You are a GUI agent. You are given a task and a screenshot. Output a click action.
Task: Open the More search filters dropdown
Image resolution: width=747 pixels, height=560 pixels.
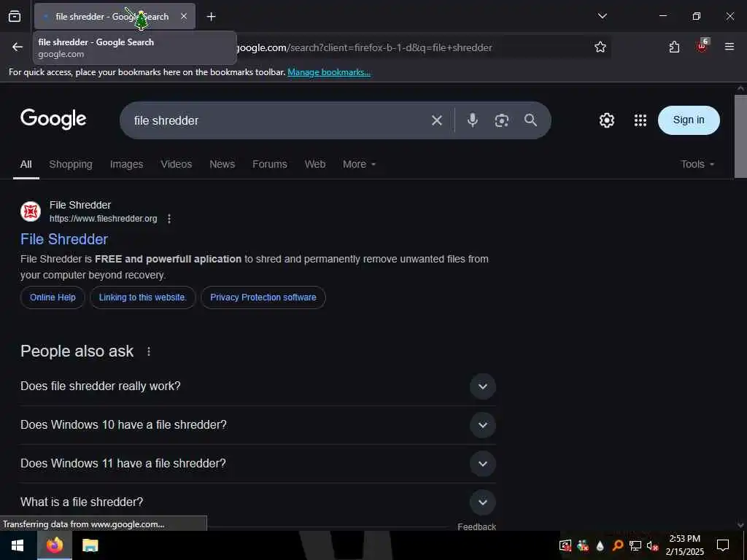coord(359,164)
